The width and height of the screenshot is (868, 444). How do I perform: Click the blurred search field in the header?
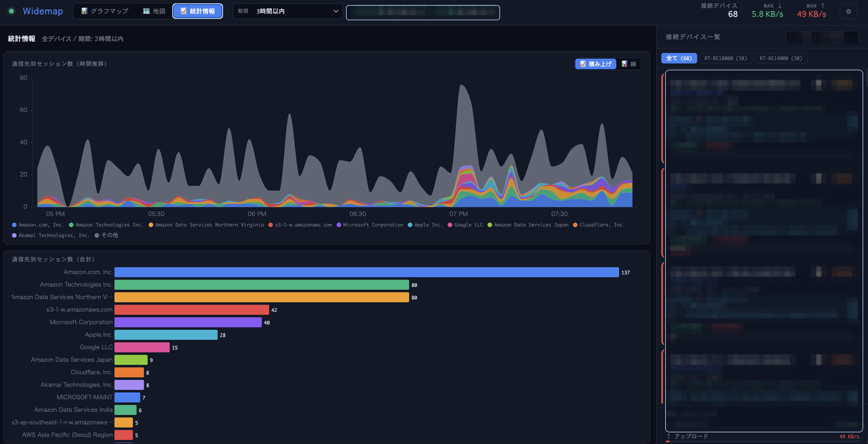coord(423,13)
